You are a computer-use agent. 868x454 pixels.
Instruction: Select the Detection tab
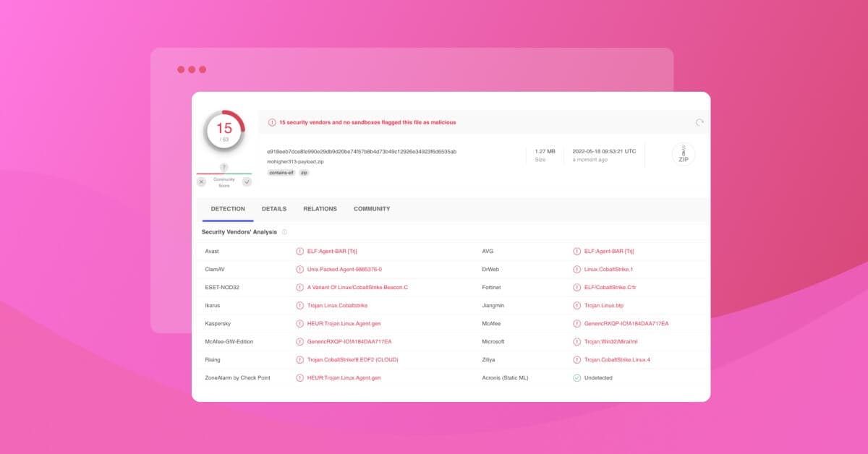click(228, 209)
